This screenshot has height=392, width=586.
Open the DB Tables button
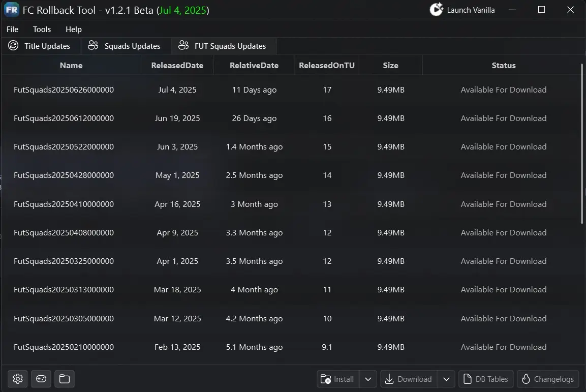point(486,379)
